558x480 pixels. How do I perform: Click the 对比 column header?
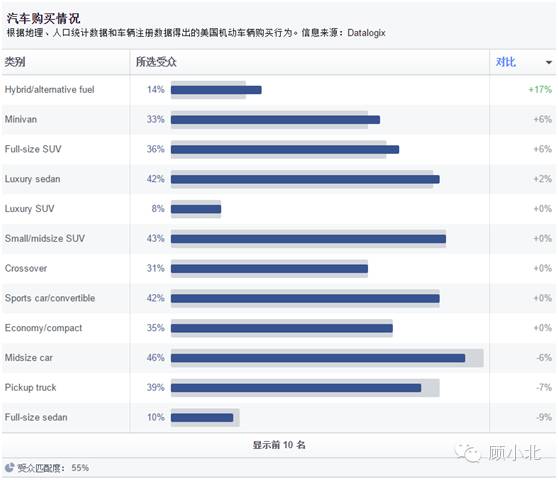tap(506, 62)
